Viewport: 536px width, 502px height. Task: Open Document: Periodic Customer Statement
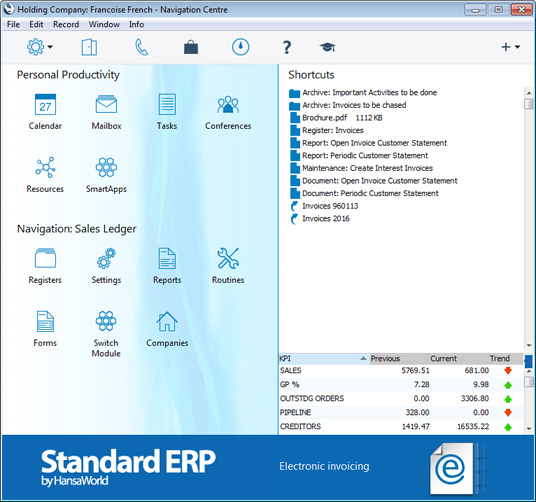[364, 194]
